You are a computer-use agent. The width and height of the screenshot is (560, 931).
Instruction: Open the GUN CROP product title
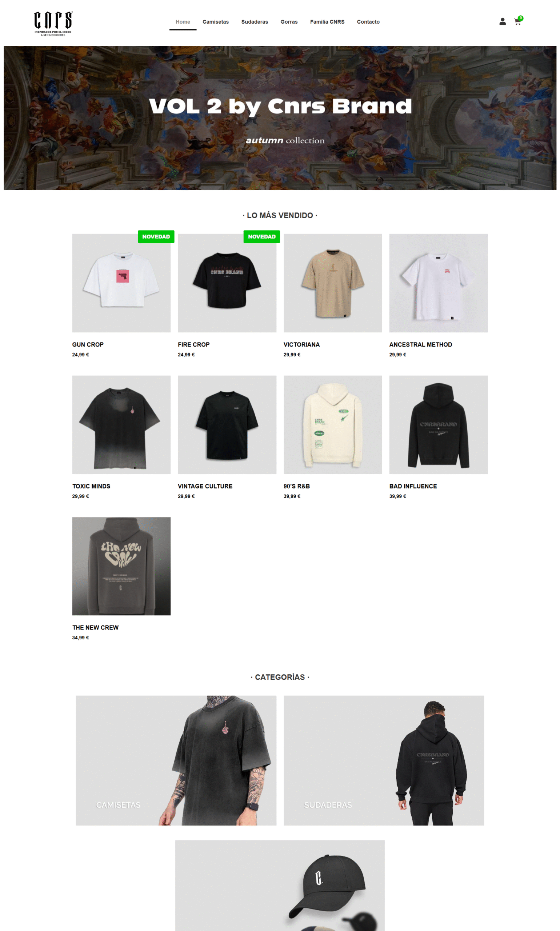[88, 344]
